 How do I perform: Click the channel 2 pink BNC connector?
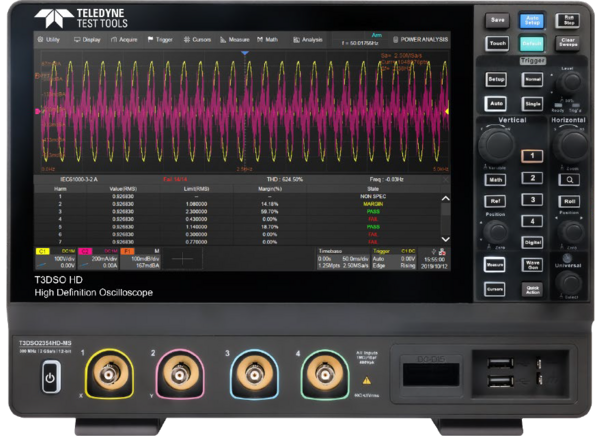(x=179, y=374)
